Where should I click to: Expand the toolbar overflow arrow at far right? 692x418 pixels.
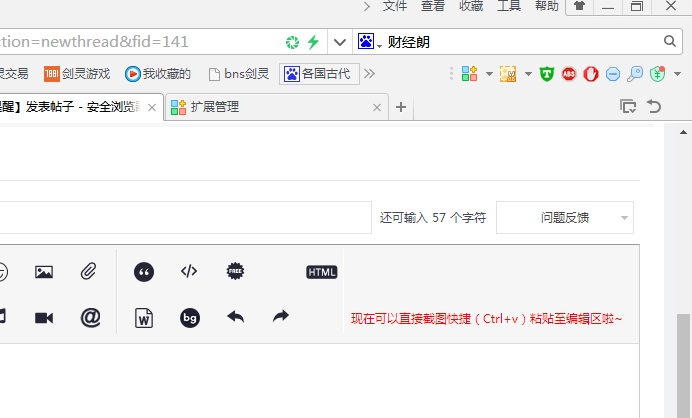[x=677, y=74]
